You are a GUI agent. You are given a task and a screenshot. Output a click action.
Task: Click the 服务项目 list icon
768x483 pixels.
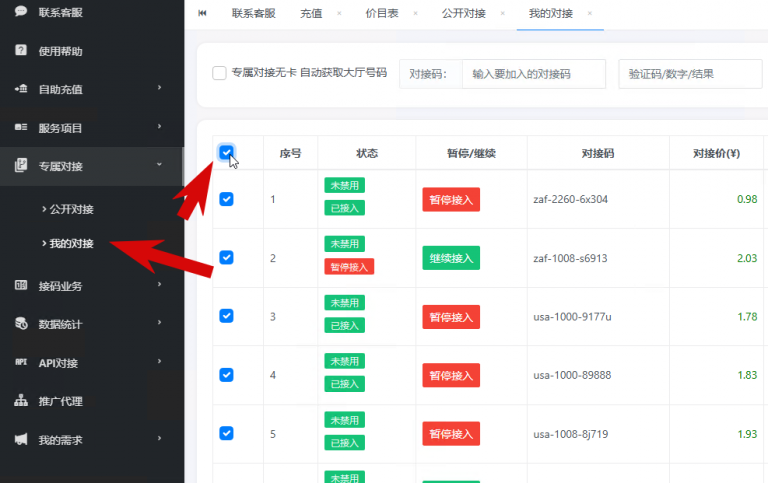pos(21,127)
